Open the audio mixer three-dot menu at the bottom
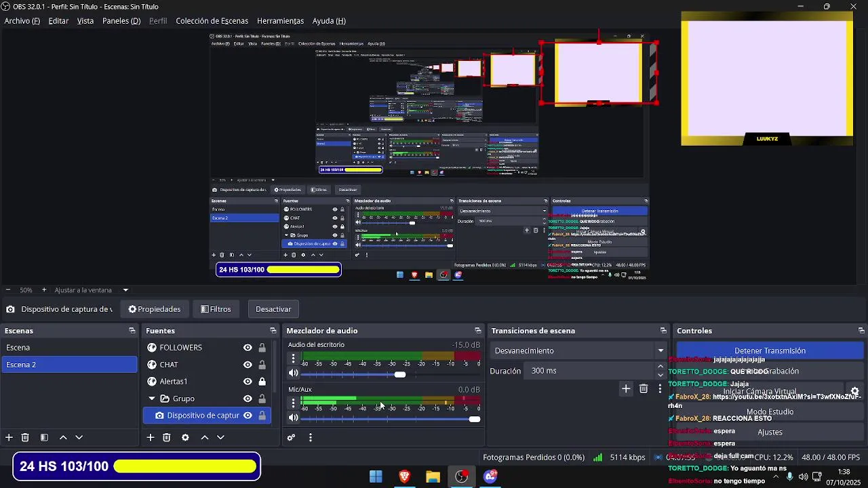868x488 pixels. tap(311, 438)
